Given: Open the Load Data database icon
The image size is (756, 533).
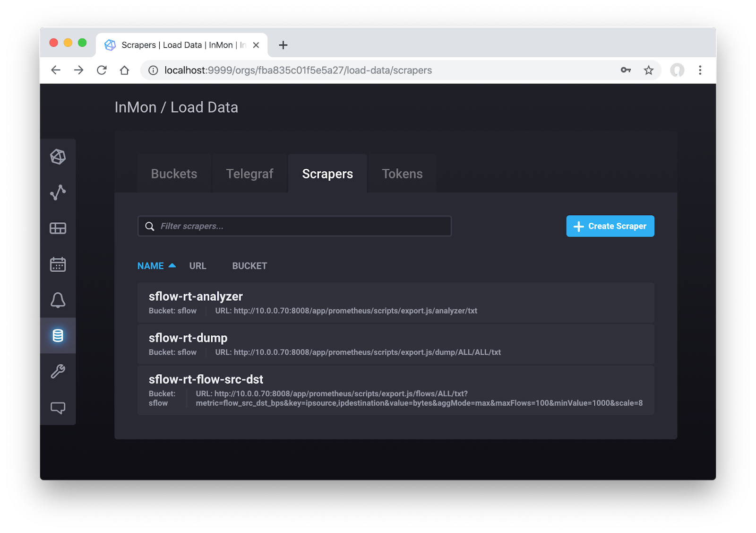Looking at the screenshot, I should click(58, 335).
